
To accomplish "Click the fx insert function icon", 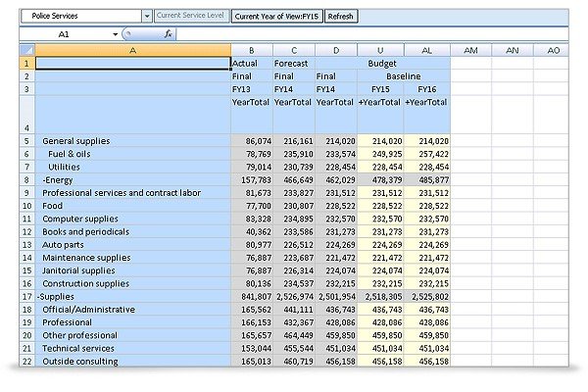I will pyautogui.click(x=168, y=34).
